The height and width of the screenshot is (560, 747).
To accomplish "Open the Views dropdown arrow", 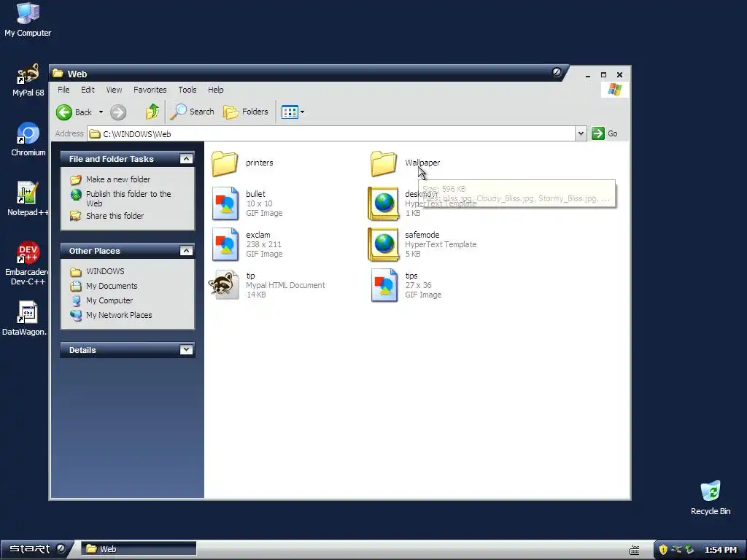I will [302, 112].
